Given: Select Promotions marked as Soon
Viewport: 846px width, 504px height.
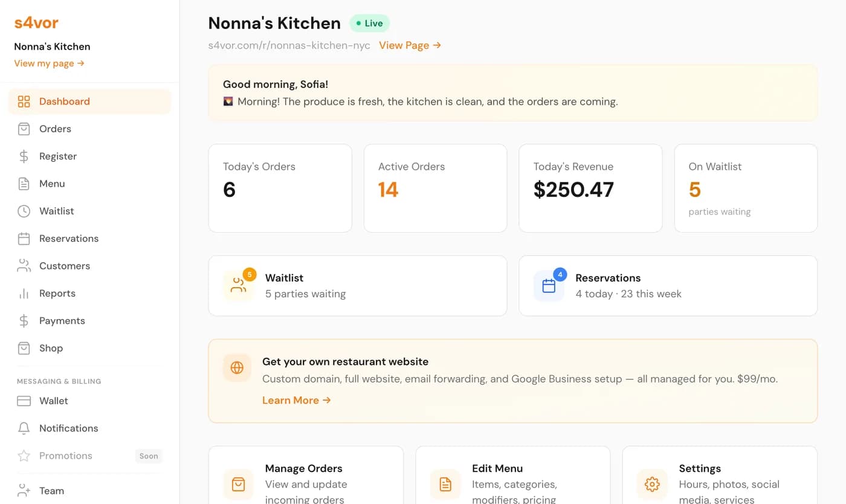Looking at the screenshot, I should tap(65, 456).
